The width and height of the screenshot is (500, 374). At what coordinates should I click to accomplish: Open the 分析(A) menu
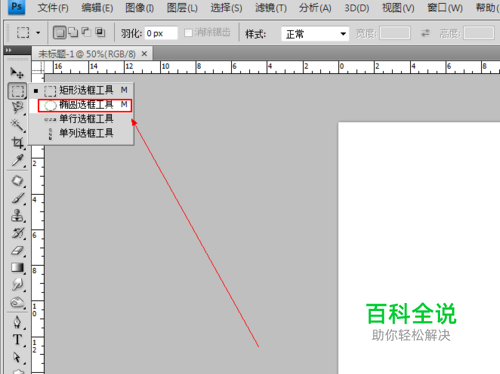[x=315, y=8]
